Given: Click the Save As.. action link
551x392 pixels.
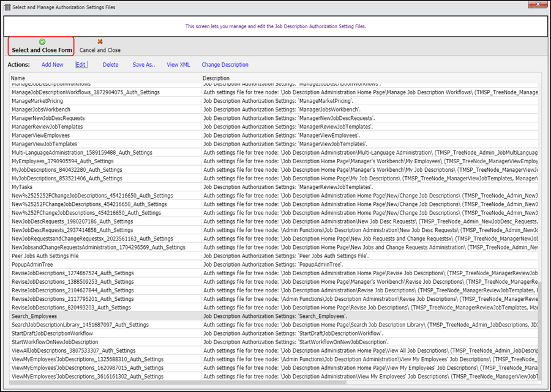Looking at the screenshot, I should click(144, 65).
